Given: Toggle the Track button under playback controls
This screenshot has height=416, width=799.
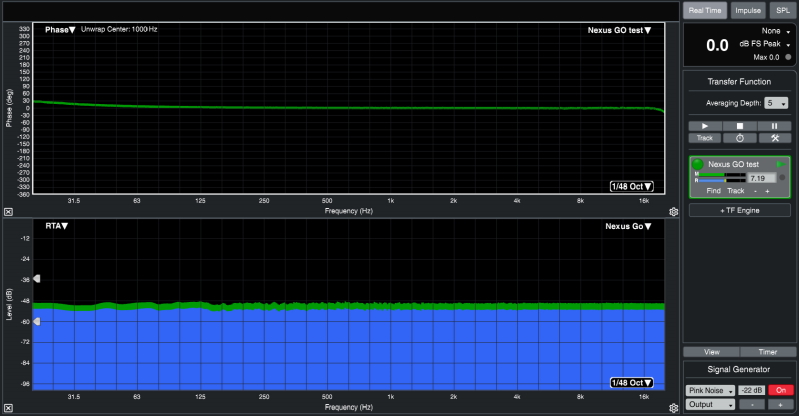Looking at the screenshot, I should (704, 138).
